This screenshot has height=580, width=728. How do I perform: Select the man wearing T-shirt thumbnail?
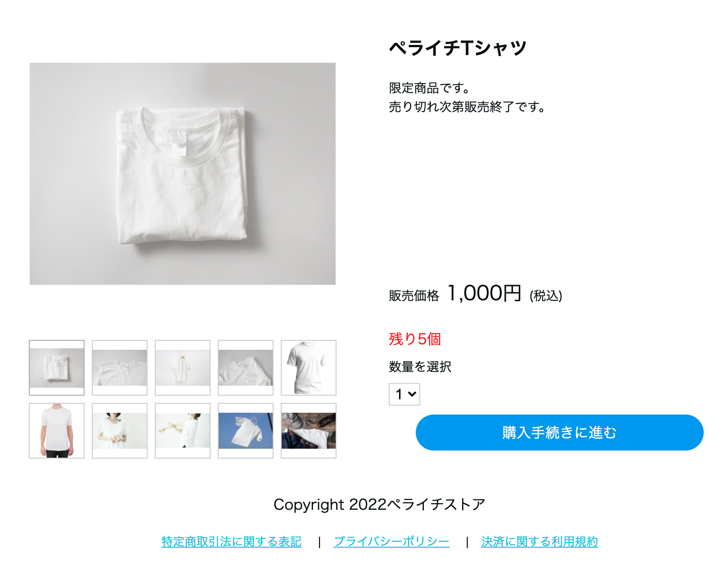pyautogui.click(x=57, y=431)
